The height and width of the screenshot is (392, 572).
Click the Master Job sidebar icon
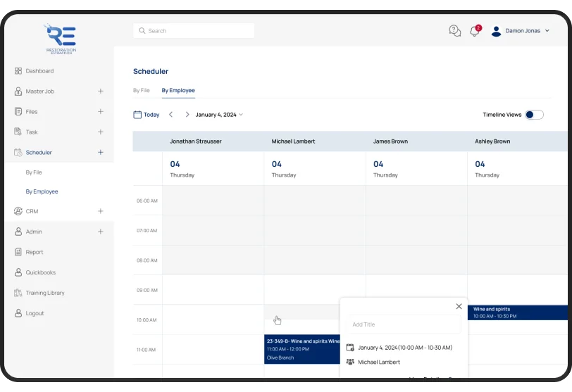tap(18, 91)
